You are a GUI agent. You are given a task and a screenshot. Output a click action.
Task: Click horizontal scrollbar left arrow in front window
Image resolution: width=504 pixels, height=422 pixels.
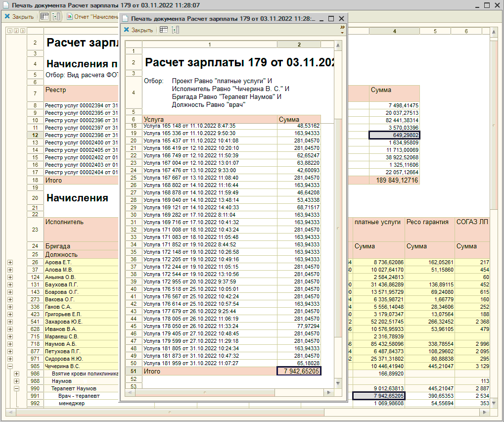[130, 392]
